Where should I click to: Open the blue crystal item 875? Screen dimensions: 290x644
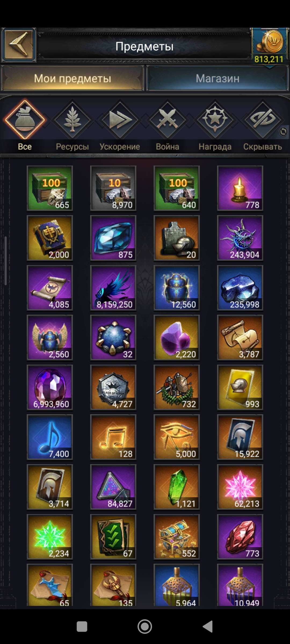click(x=113, y=238)
